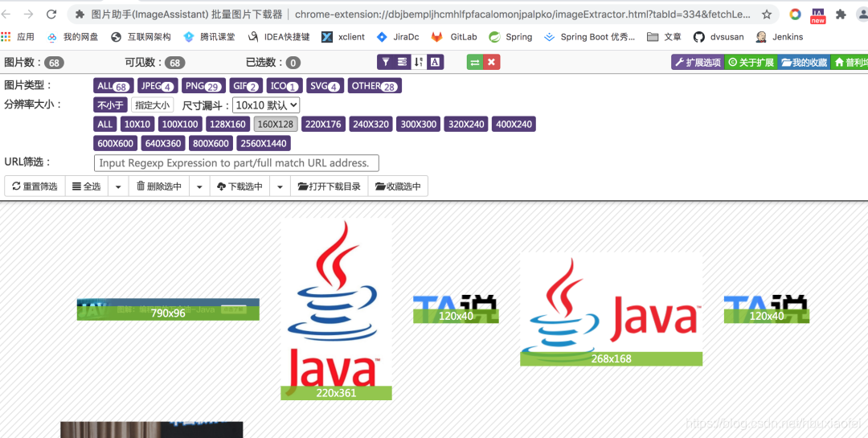Open the 尺寸漏斗 10x10 默认 dropdown
Image resolution: width=868 pixels, height=438 pixels.
click(266, 104)
